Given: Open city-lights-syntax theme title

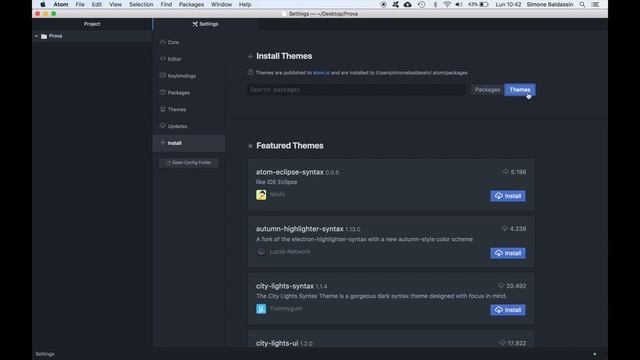Looking at the screenshot, I should (284, 286).
